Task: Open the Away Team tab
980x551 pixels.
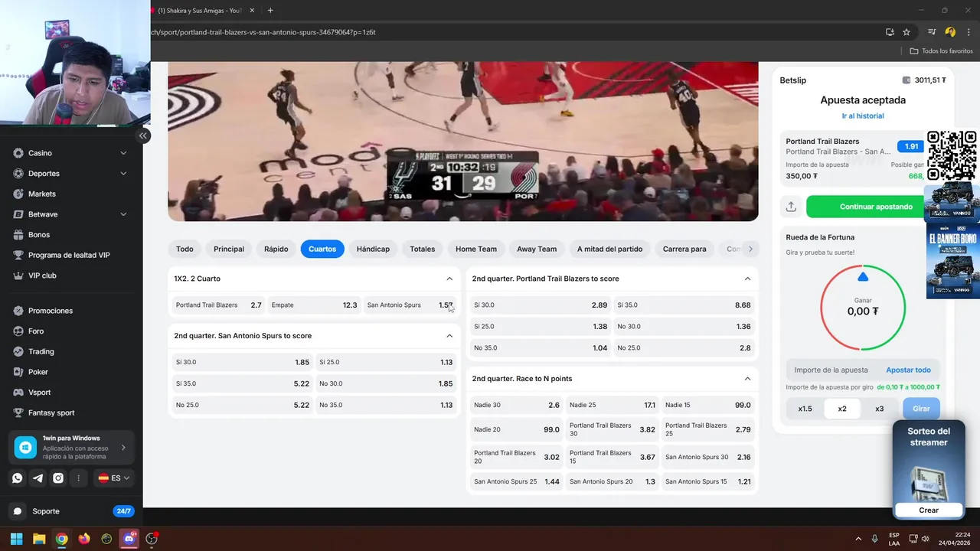Action: [x=537, y=249]
